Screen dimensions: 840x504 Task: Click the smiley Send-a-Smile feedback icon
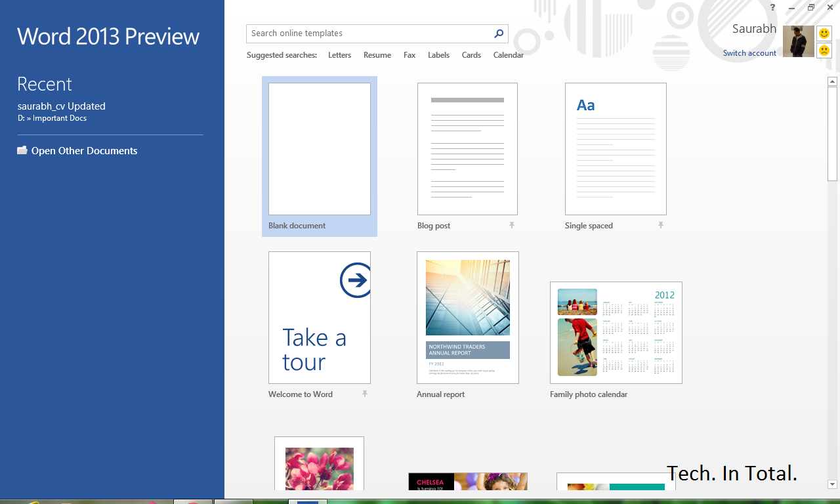pos(824,31)
